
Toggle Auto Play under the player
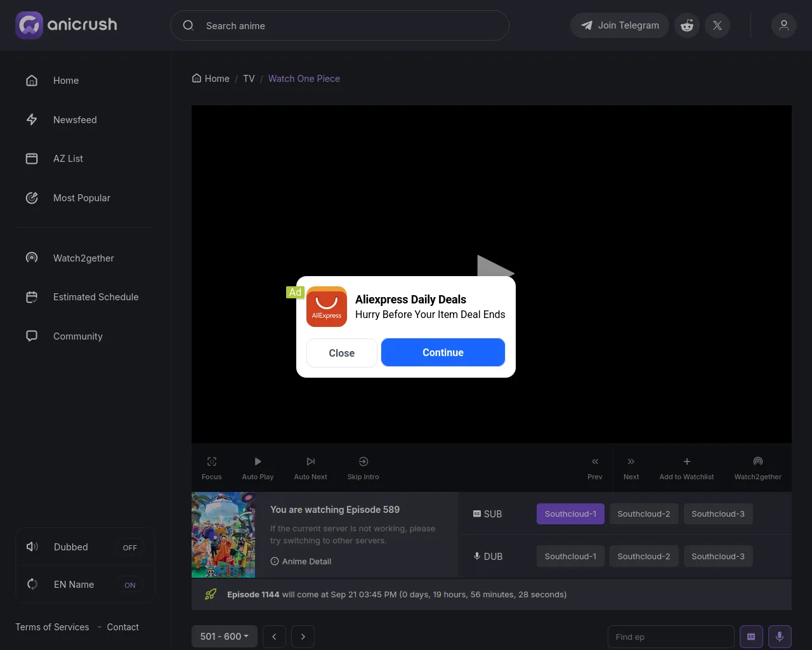pyautogui.click(x=258, y=468)
